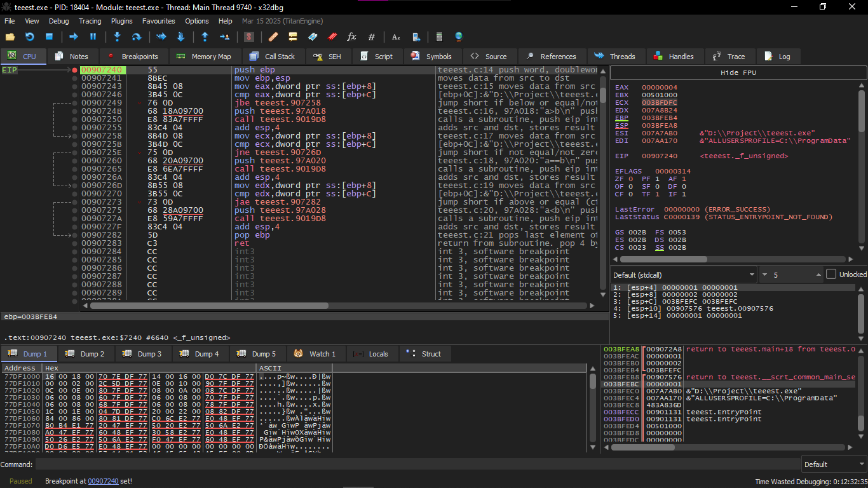Screen dimensions: 868x488
Task: Follow the 00907240 address link in status bar
Action: (103, 481)
